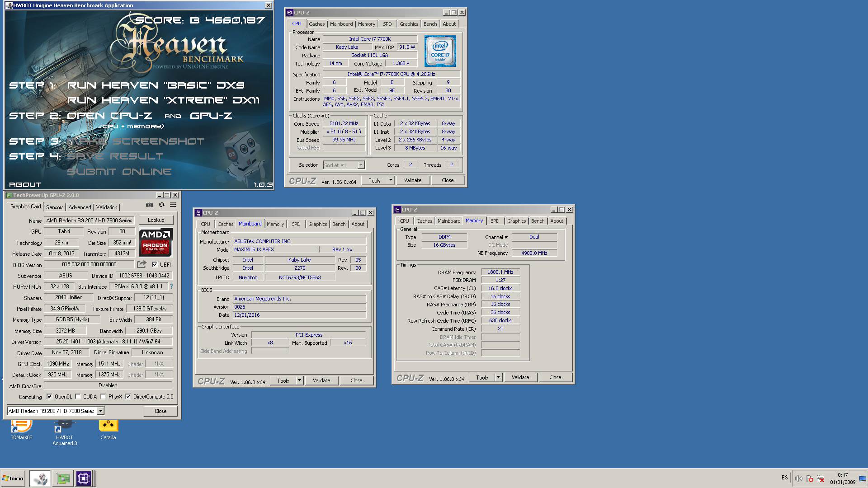Viewport: 868px width, 488px height.
Task: Click title icon of the CPU-Z CPU window
Action: pos(290,13)
